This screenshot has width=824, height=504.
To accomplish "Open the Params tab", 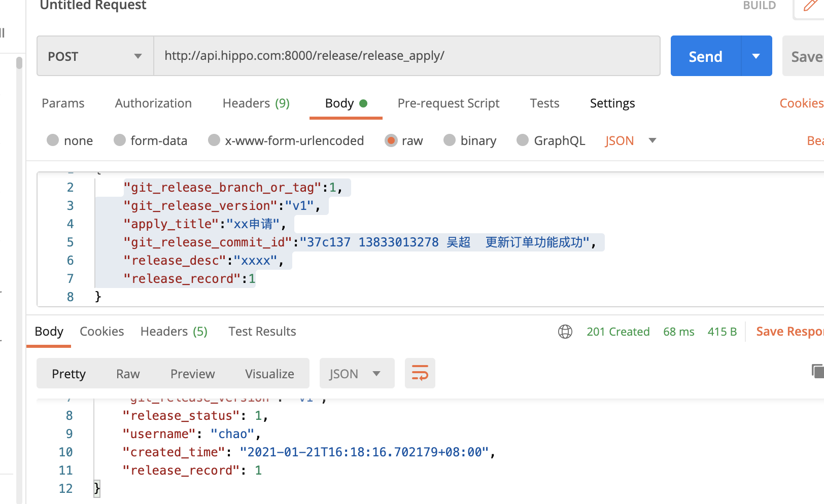I will 63,103.
